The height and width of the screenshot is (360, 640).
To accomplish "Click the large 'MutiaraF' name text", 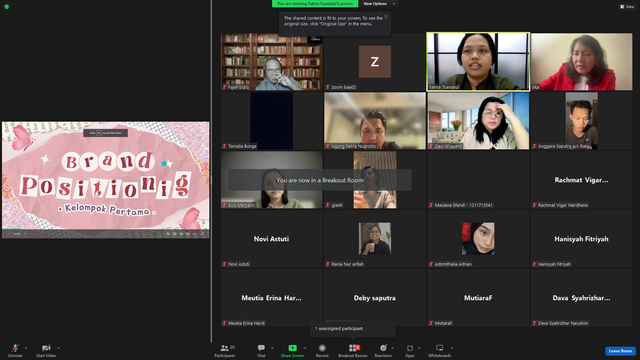I will (478, 298).
